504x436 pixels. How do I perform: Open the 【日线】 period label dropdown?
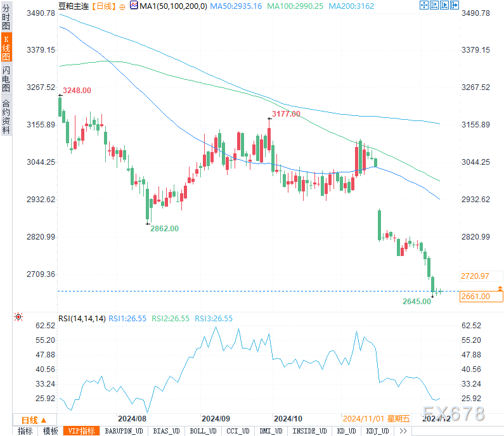(x=104, y=6)
